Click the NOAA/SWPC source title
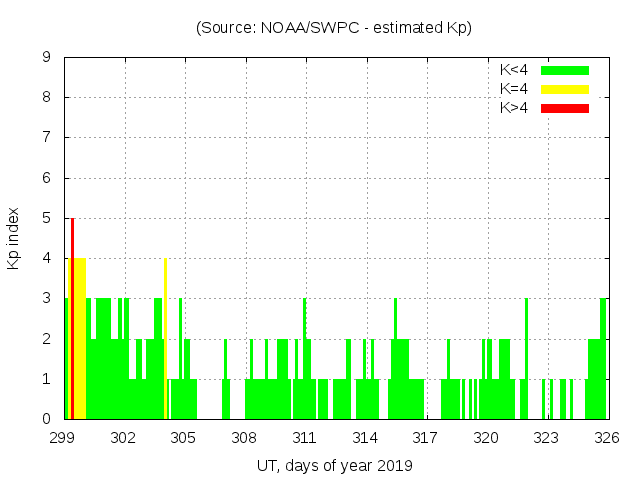The width and height of the screenshot is (640, 480). pos(334,28)
